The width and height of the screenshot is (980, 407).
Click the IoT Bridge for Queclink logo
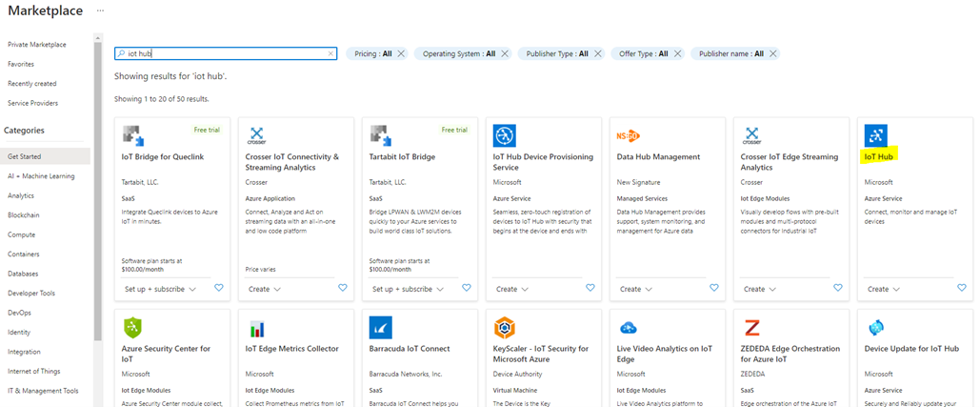tap(132, 135)
